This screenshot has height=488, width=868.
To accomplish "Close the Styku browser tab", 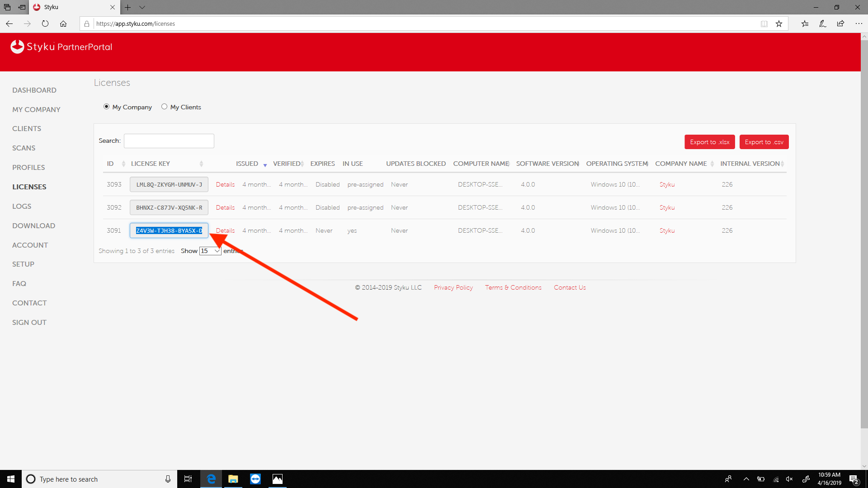I will click(113, 7).
